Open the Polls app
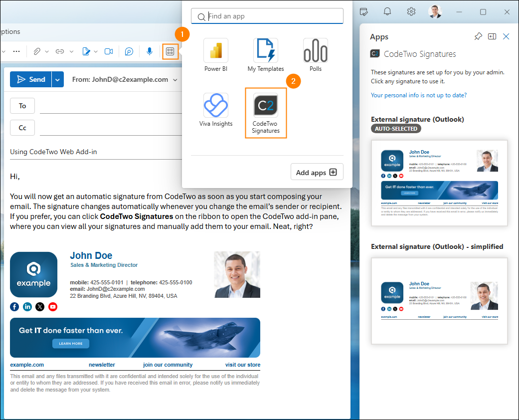The image size is (519, 420). pos(316,55)
